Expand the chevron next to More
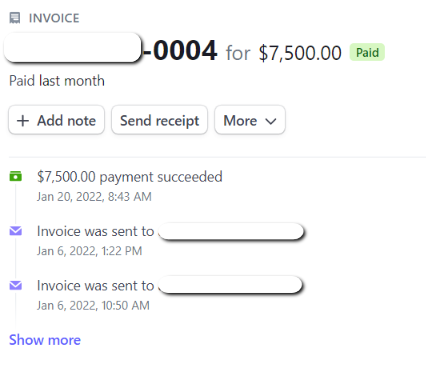The width and height of the screenshot is (426, 372). [x=271, y=121]
